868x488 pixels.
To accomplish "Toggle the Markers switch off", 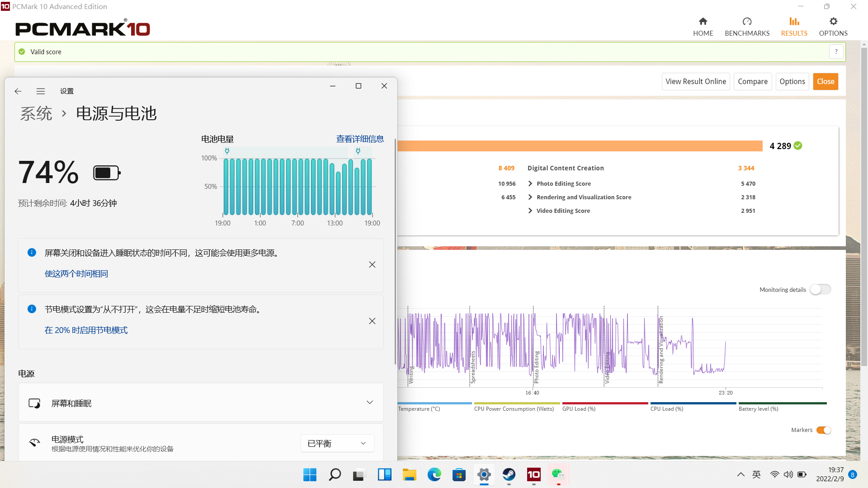I will click(824, 430).
